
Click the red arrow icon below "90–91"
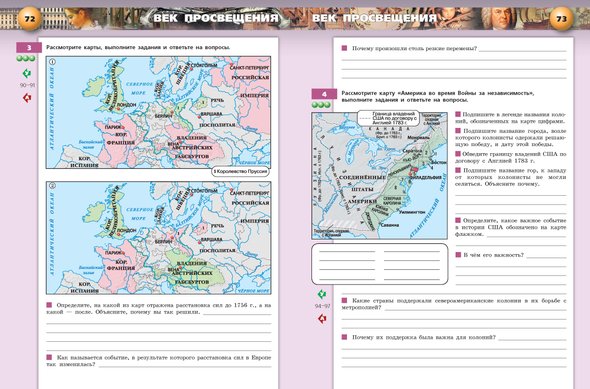pyautogui.click(x=27, y=98)
